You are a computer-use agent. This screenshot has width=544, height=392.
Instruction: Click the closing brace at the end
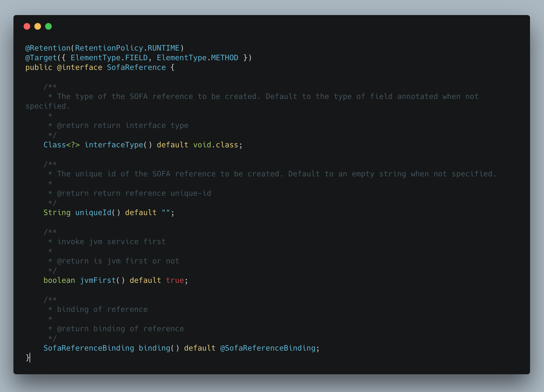click(x=27, y=358)
